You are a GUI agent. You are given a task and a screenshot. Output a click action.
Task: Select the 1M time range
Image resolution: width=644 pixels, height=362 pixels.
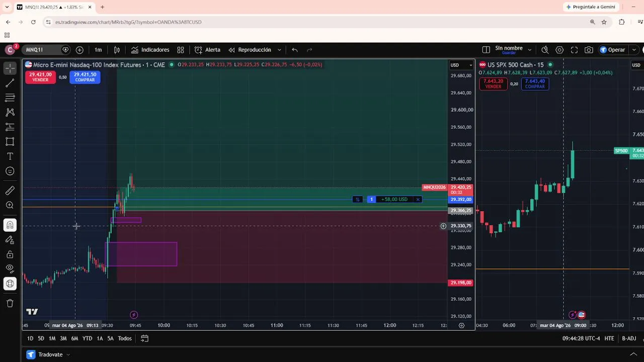tap(52, 338)
